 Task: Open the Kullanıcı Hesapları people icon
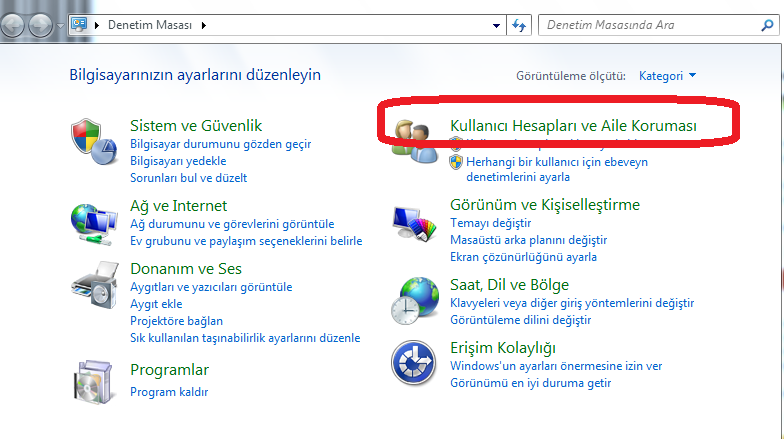(414, 142)
